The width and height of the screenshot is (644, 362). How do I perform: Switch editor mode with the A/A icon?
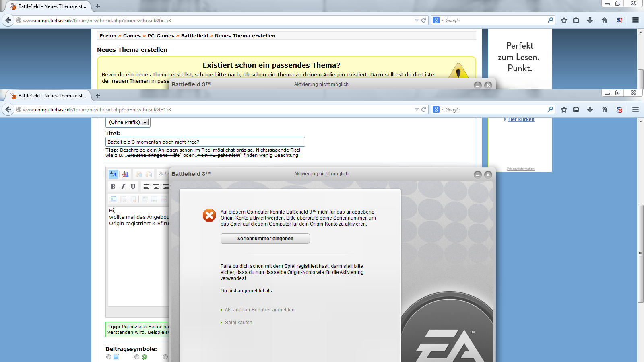point(114,174)
